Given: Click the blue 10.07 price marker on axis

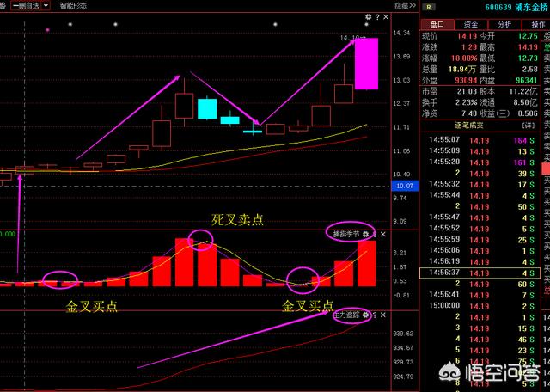Looking at the screenshot, I should 405,186.
